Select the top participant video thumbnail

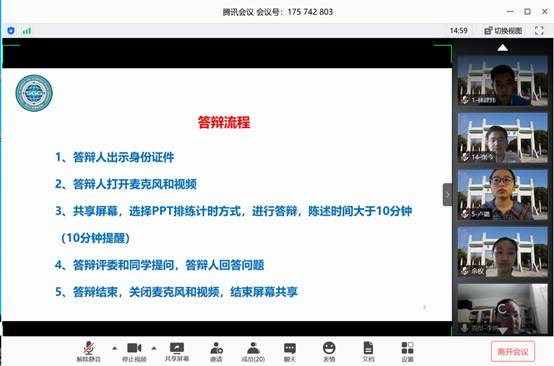(502, 81)
